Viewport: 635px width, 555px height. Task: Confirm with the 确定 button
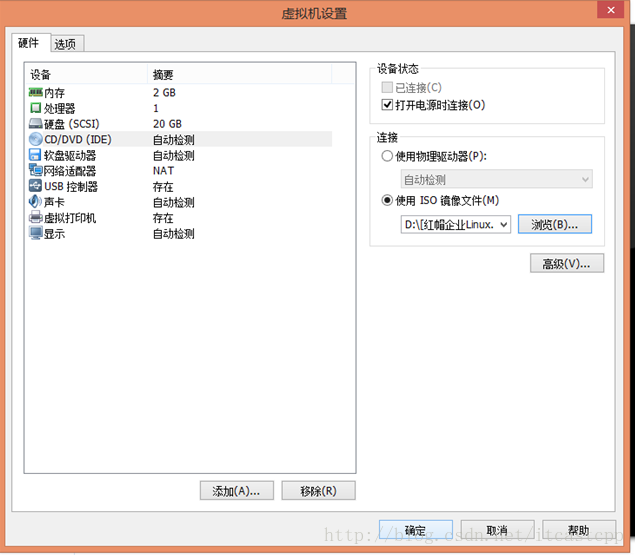[416, 530]
